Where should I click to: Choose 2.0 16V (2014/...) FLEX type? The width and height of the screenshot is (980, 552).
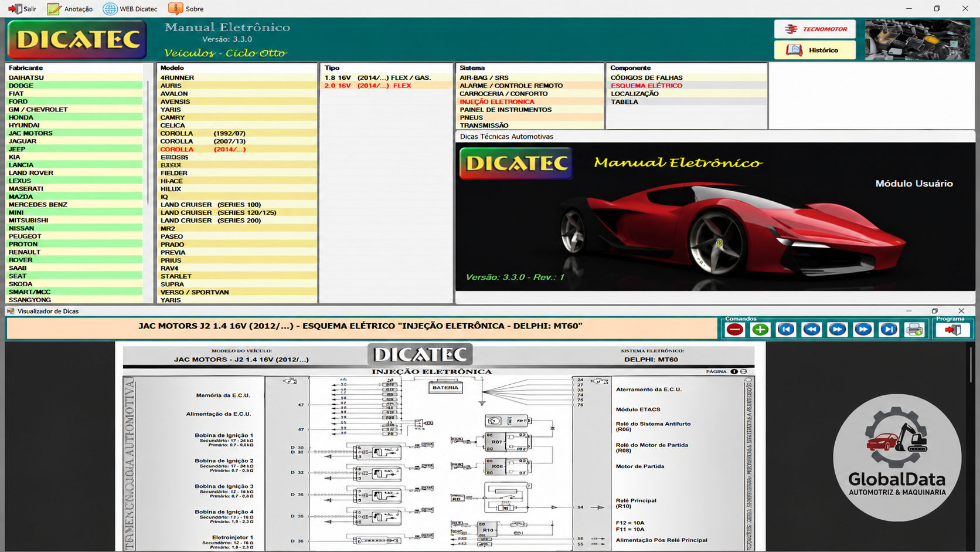coord(387,86)
